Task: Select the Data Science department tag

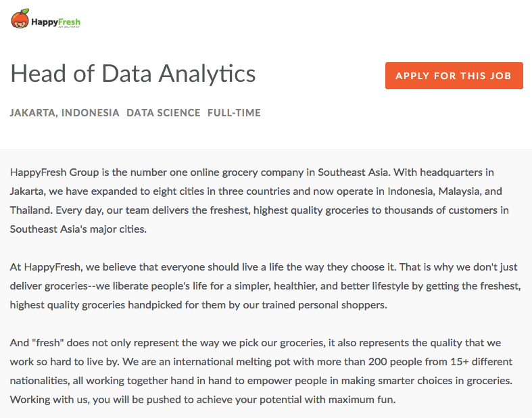Action: click(x=163, y=113)
